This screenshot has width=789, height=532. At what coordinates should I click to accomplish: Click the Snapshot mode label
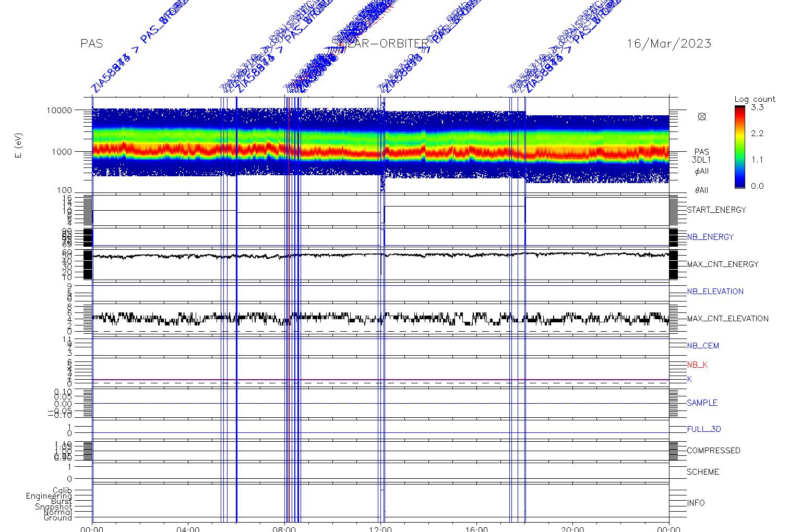pyautogui.click(x=54, y=507)
